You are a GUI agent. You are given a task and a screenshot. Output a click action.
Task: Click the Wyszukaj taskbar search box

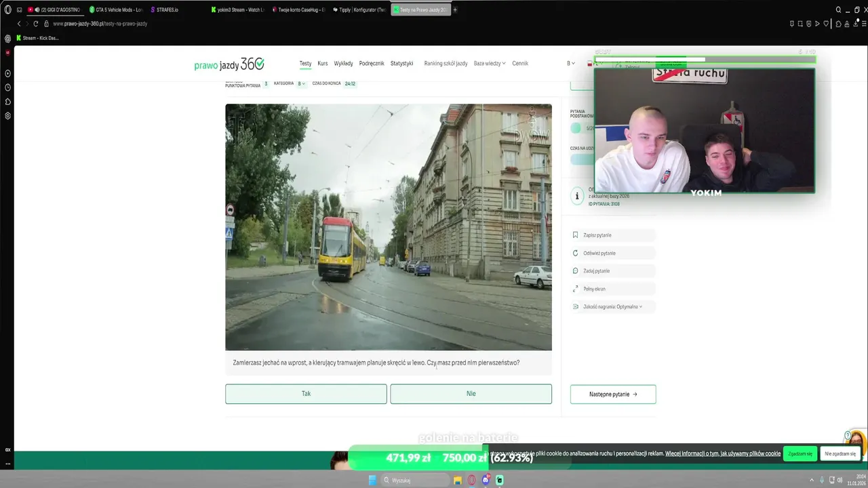point(415,480)
